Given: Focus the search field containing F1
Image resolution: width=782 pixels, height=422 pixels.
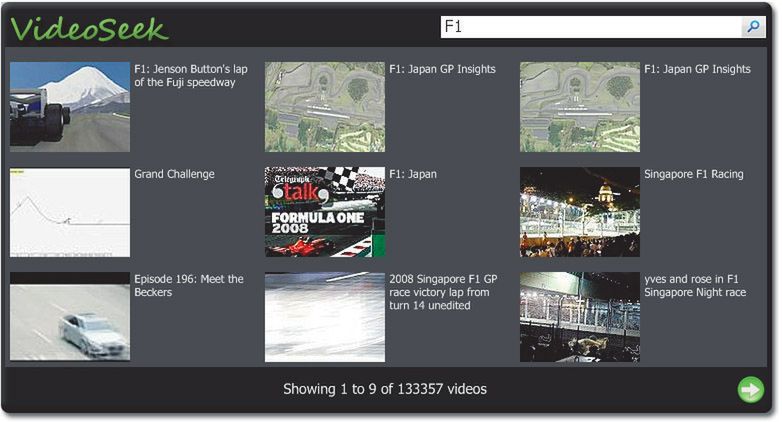Looking at the screenshot, I should tap(591, 26).
